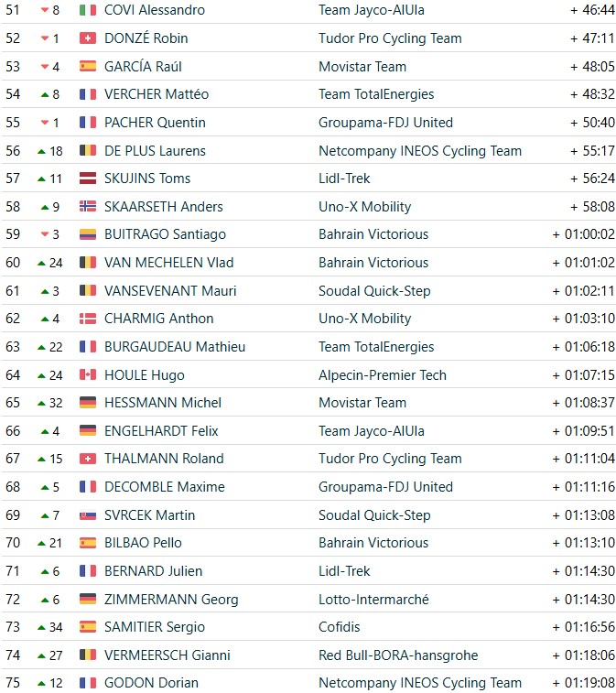This screenshot has height=693, width=616.
Task: Open VERMEERSCH Gianni rider page
Action: tap(167, 655)
